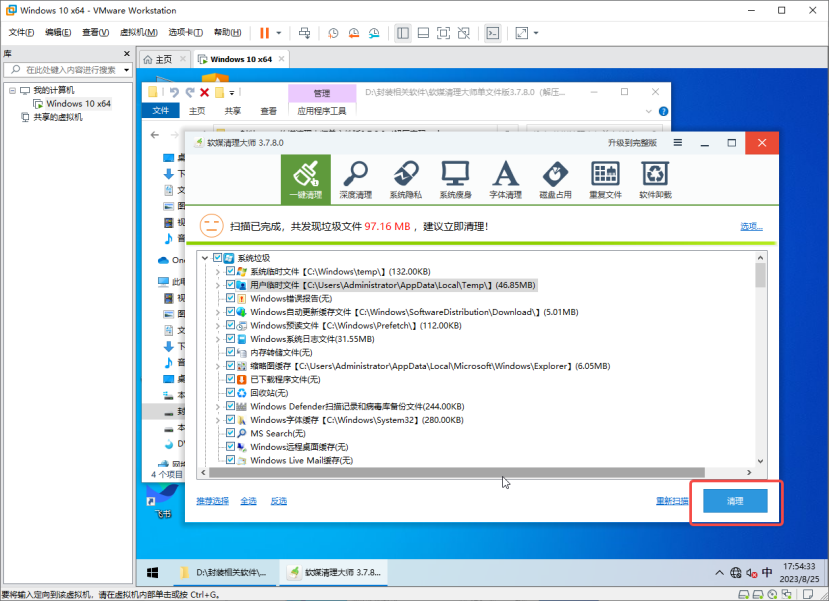Expand the 用户临时文件 tree node
This screenshot has width=829, height=602.
(x=217, y=285)
